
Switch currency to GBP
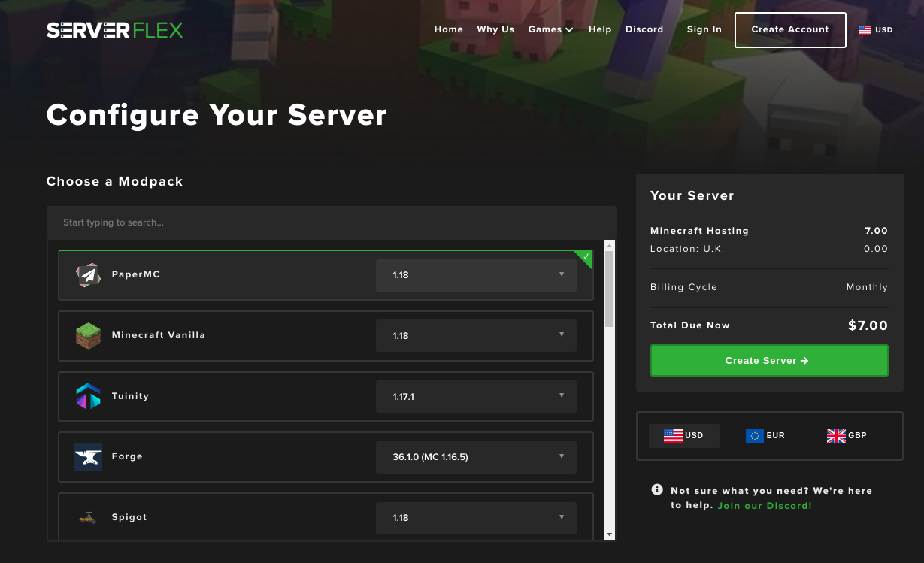click(847, 436)
